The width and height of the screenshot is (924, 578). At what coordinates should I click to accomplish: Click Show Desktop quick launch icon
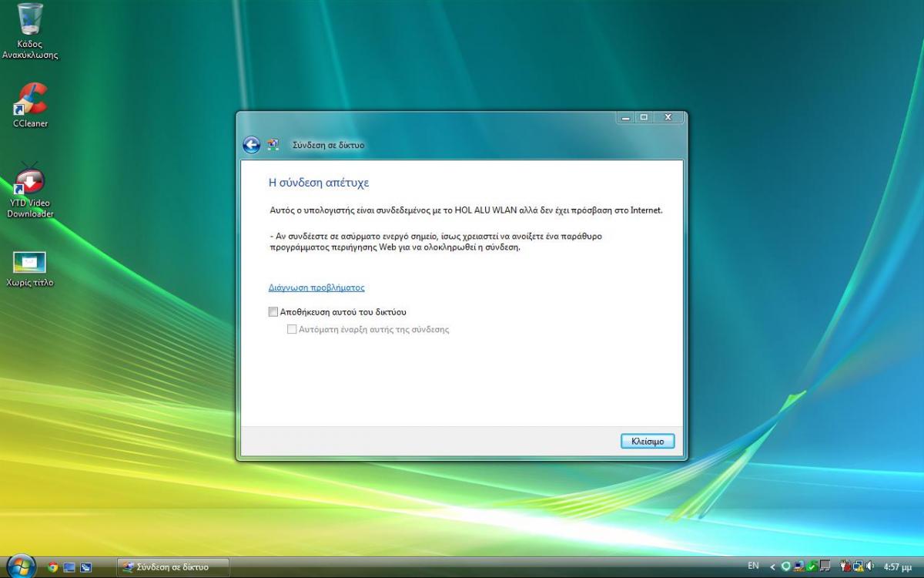pyautogui.click(x=69, y=567)
